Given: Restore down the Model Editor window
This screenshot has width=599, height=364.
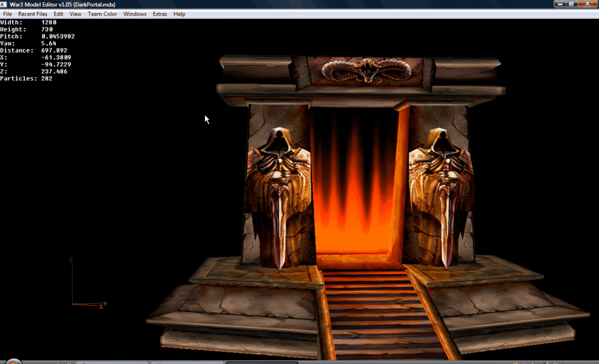Looking at the screenshot, I should tap(571, 4).
